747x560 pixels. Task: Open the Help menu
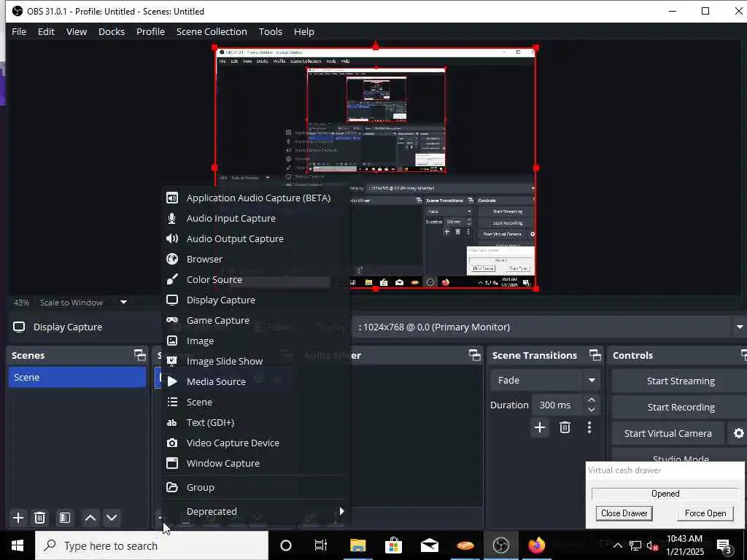(x=304, y=32)
